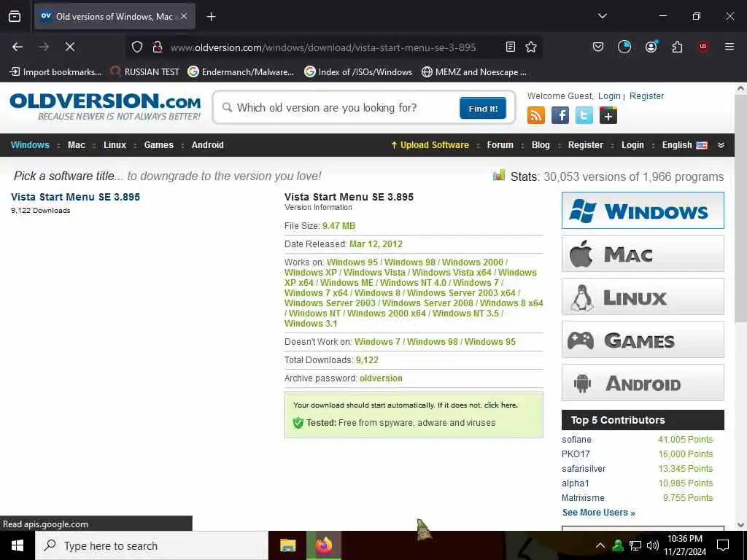Click volume speaker tray icon
This screenshot has height=560, width=747.
[653, 545]
